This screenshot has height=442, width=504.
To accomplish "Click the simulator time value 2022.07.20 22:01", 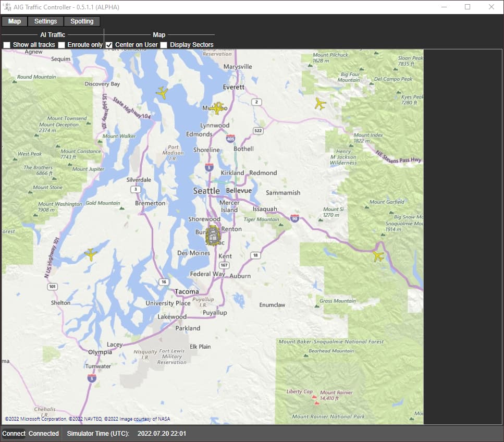I will [x=162, y=433].
